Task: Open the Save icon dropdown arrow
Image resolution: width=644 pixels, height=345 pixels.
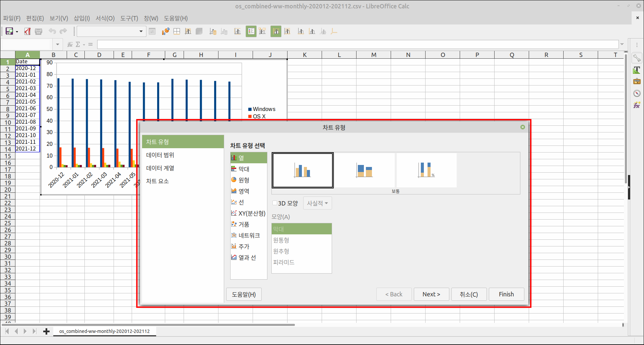Action: [17, 32]
